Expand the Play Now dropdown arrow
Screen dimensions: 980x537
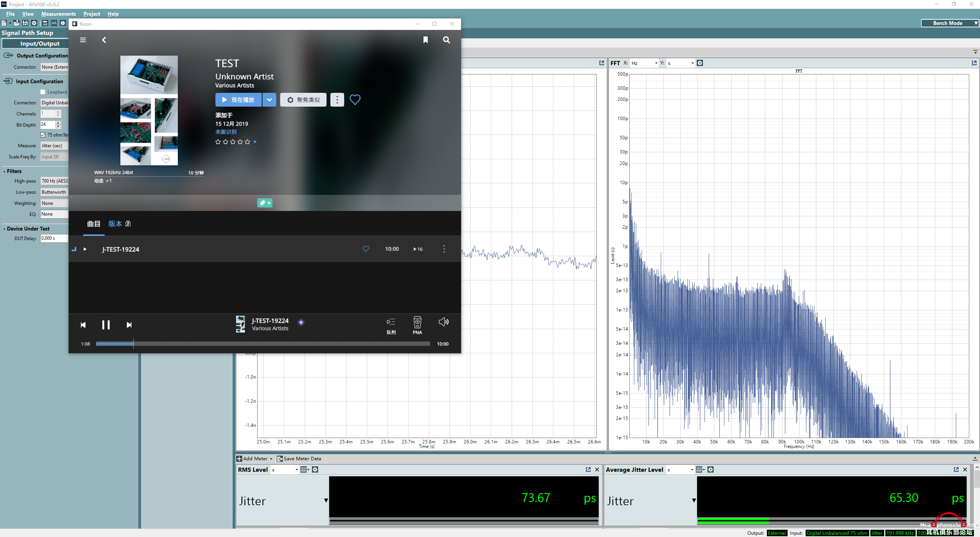269,100
